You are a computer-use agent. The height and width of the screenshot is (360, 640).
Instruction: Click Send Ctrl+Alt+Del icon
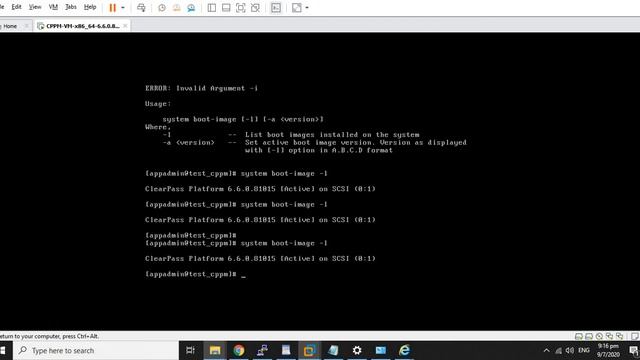(141, 8)
